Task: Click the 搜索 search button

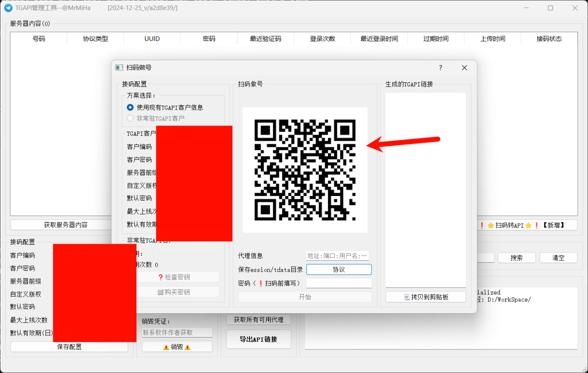Action: click(x=516, y=258)
